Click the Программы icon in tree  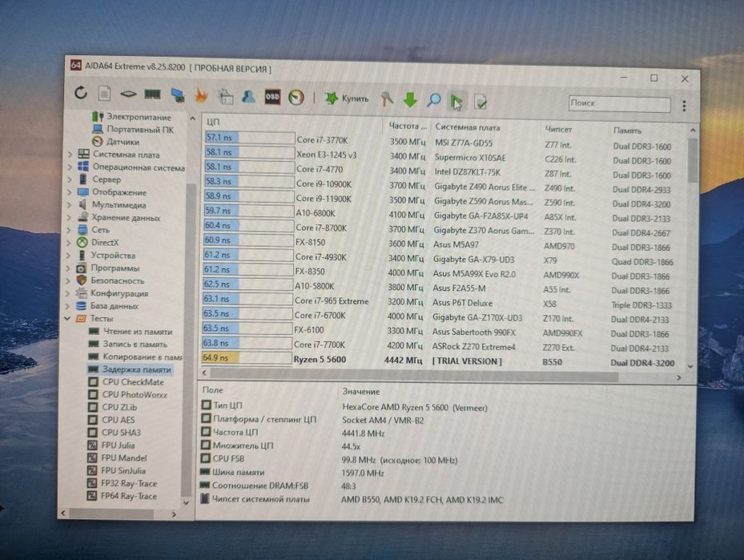coord(82,268)
